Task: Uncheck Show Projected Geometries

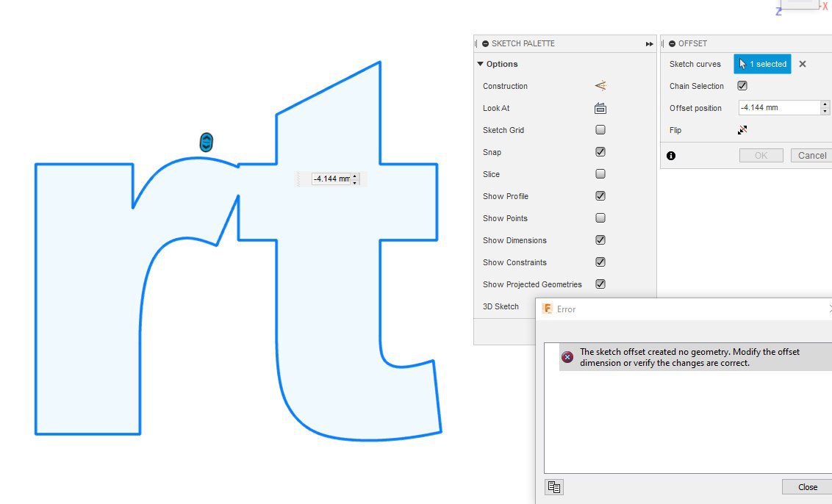Action: 600,284
